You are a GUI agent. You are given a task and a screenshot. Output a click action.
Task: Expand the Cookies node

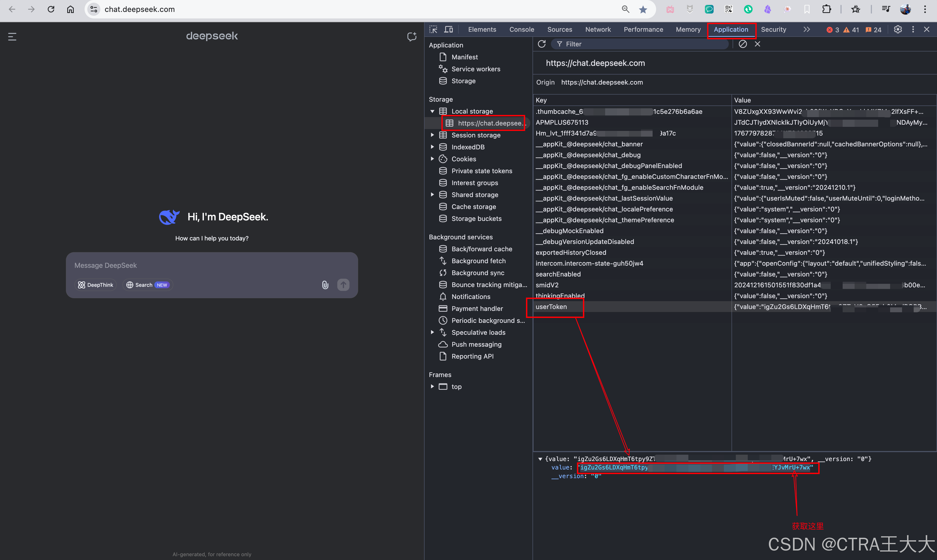pyautogui.click(x=432, y=159)
